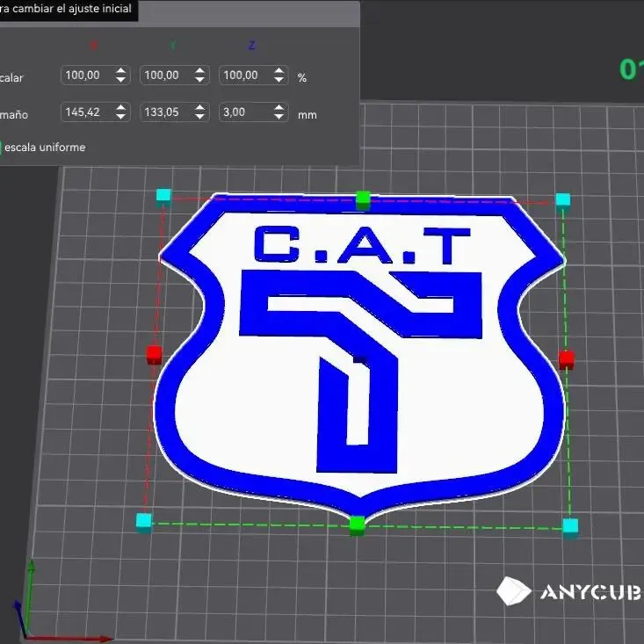This screenshot has width=644, height=644.
Task: Select the lower-left cyan corner scale handle
Action: (x=144, y=523)
